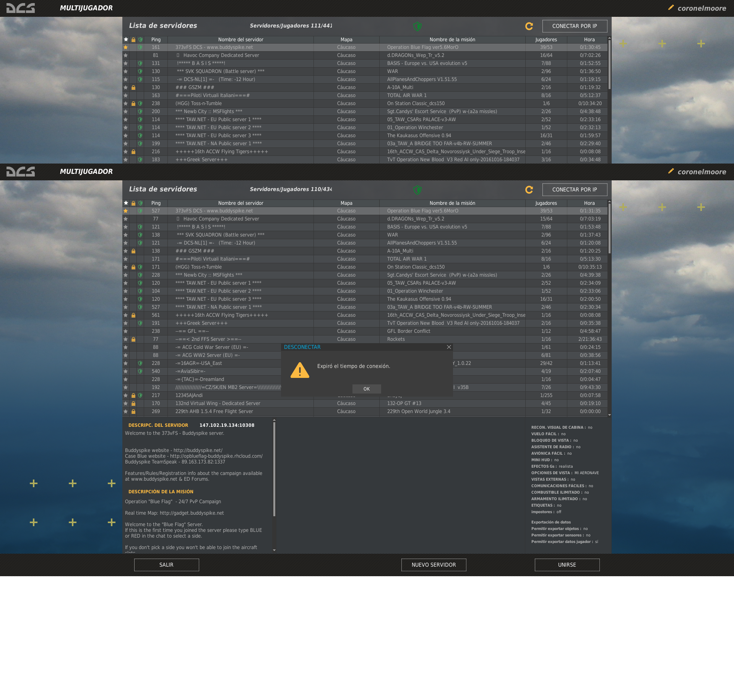734x700 pixels.
Task: Sort lower window list by Ping column
Action: 156,203
